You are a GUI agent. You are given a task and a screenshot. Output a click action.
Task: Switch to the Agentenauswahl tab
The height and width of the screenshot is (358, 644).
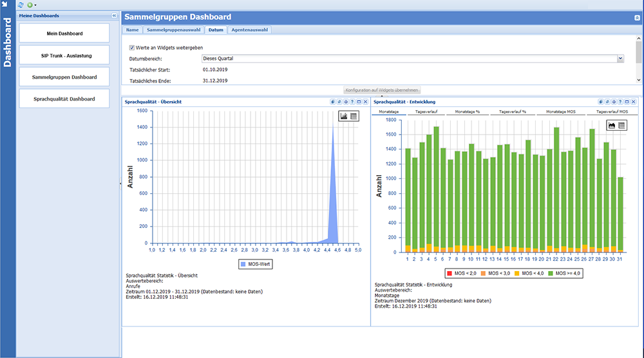(x=250, y=30)
